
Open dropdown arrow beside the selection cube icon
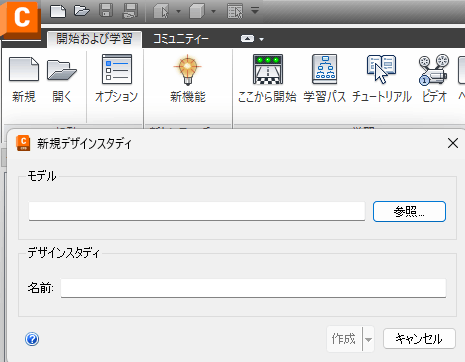(x=178, y=11)
